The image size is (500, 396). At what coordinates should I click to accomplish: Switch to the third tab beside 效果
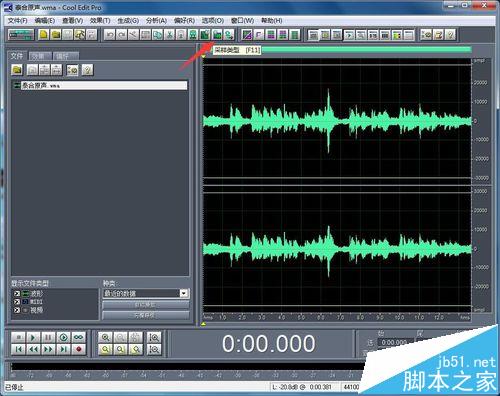(66, 56)
